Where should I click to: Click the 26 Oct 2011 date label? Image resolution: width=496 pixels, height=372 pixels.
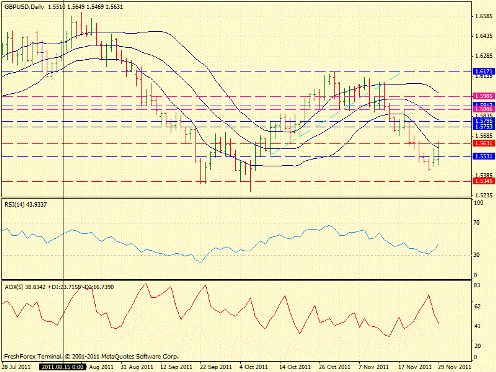tap(335, 367)
